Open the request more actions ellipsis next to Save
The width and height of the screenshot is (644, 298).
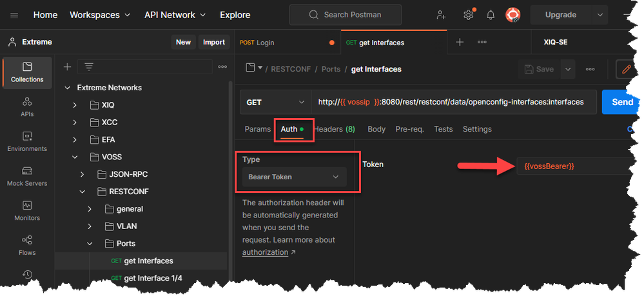click(590, 69)
